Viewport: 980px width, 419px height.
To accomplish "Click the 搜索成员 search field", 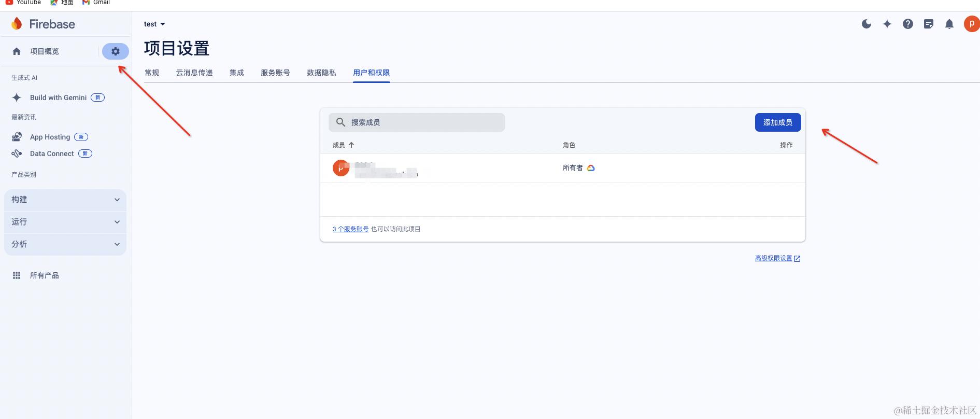I will [x=417, y=122].
